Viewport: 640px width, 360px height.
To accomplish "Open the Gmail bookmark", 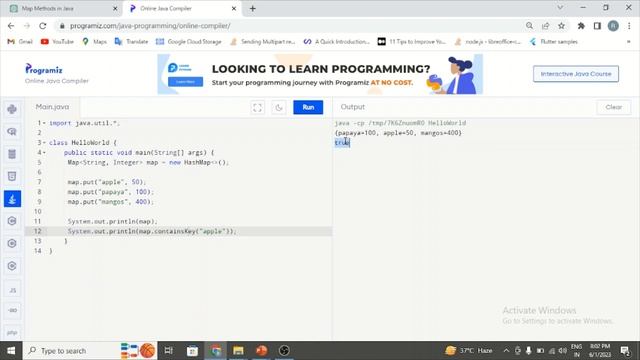I will click(20, 42).
